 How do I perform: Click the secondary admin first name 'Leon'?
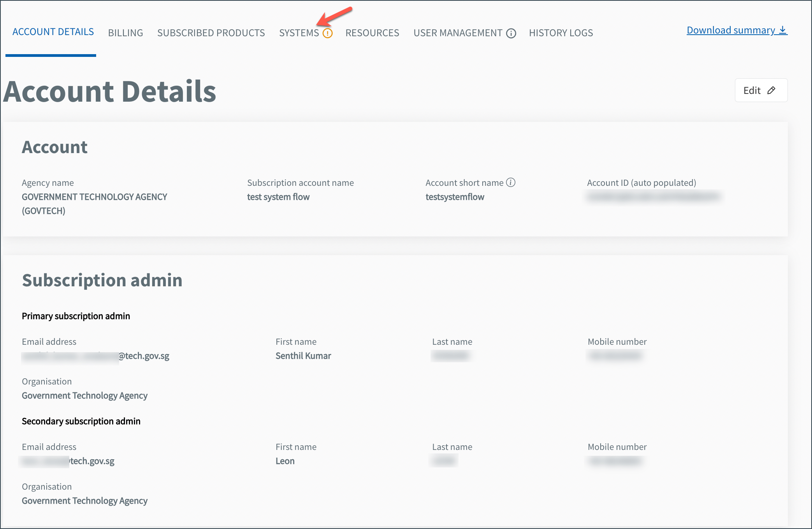tap(285, 461)
